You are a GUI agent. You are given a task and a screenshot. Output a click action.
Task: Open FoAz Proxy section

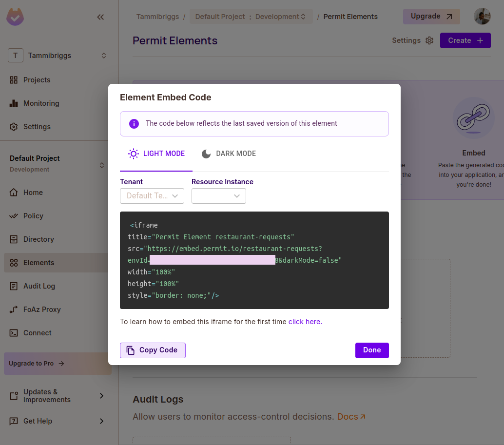coord(42,310)
